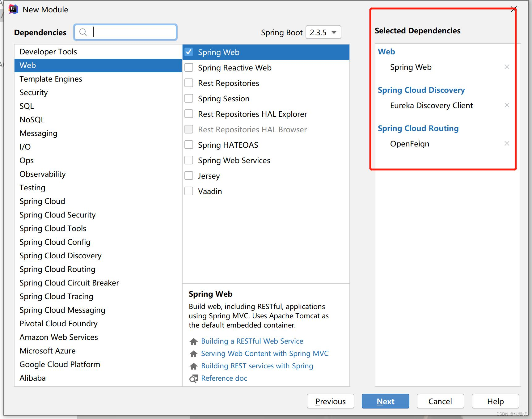Choose the Security category
The height and width of the screenshot is (419, 532).
point(98,92)
